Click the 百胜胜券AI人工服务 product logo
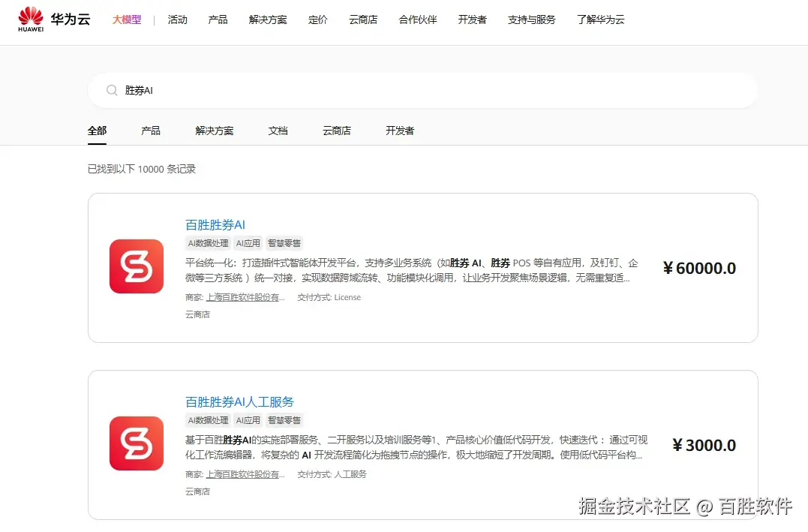 click(x=136, y=443)
